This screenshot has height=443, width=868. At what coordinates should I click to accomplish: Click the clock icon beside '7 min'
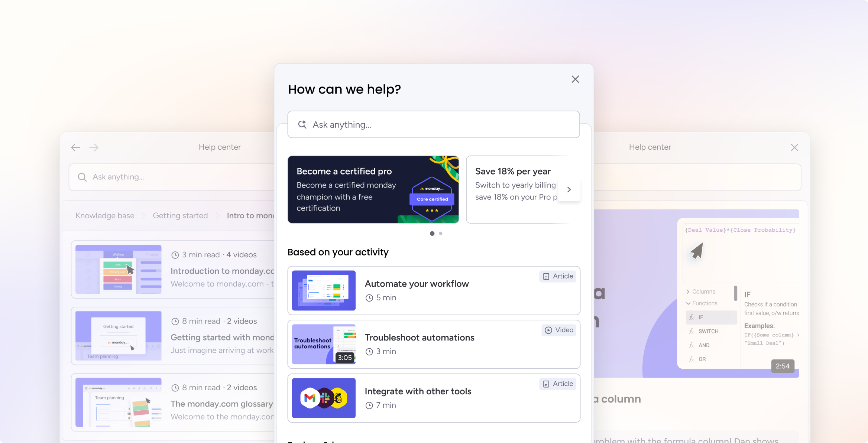click(369, 405)
